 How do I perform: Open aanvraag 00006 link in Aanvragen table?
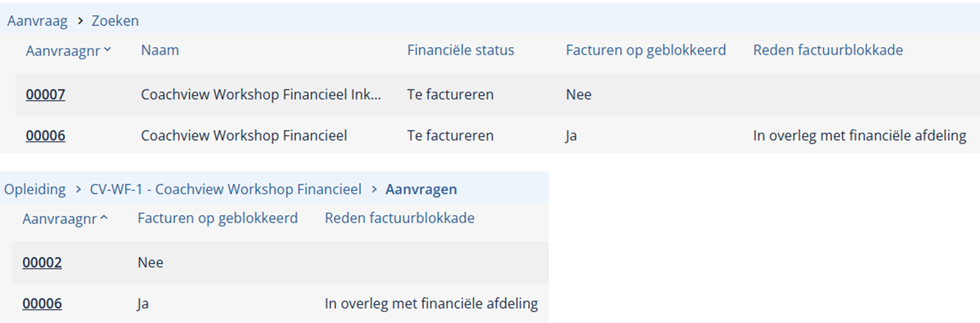(42, 303)
